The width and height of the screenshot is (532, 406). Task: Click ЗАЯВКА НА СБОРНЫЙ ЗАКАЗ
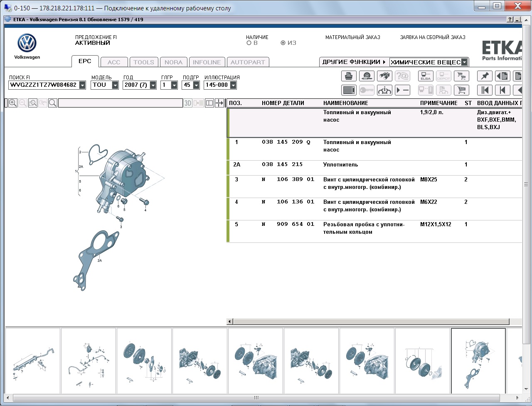point(433,37)
